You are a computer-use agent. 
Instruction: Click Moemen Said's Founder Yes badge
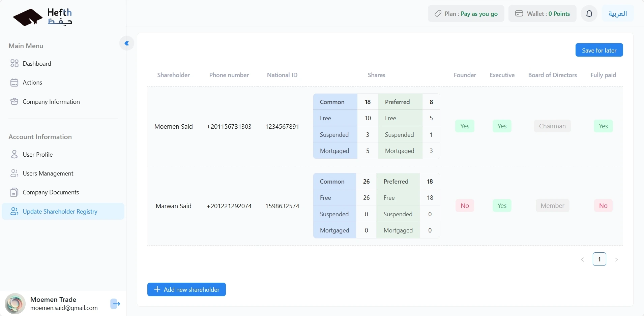465,126
